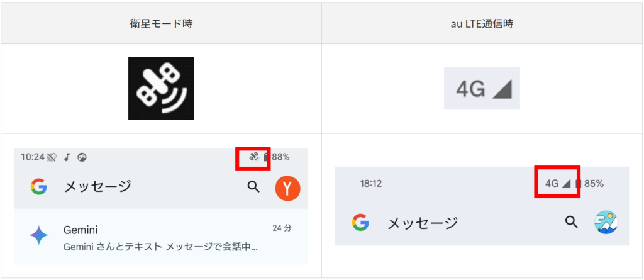Image resolution: width=644 pixels, height=280 pixels.
Task: Click the large satellite mode icon image
Action: (161, 89)
